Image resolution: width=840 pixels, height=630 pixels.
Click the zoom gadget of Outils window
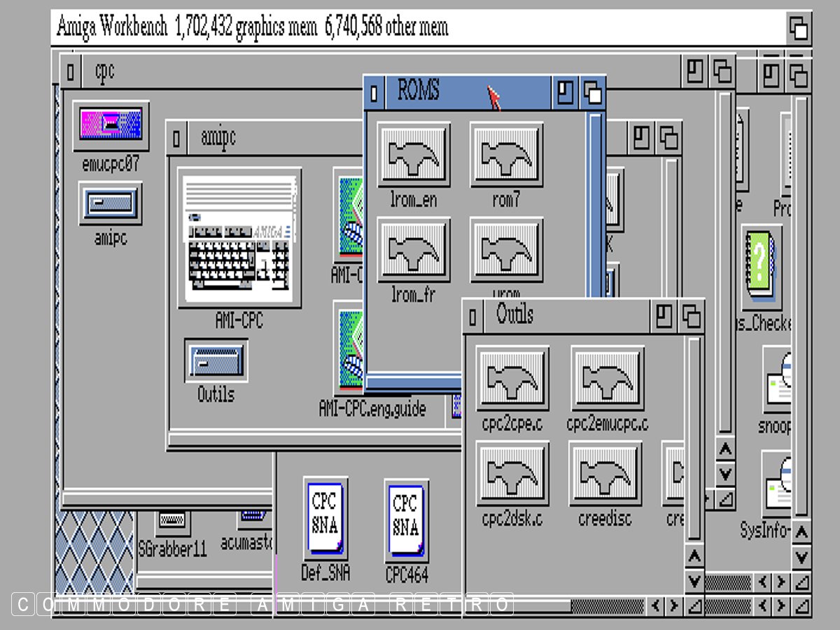coord(664,317)
